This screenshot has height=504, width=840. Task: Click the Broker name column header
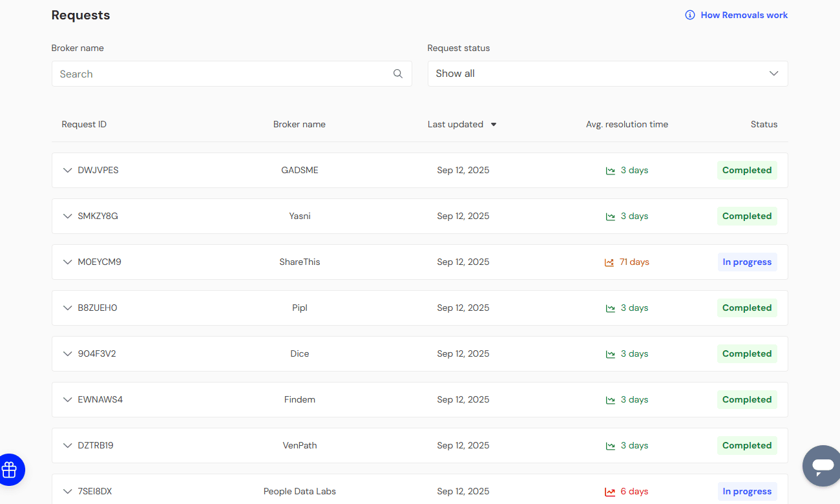pyautogui.click(x=299, y=124)
